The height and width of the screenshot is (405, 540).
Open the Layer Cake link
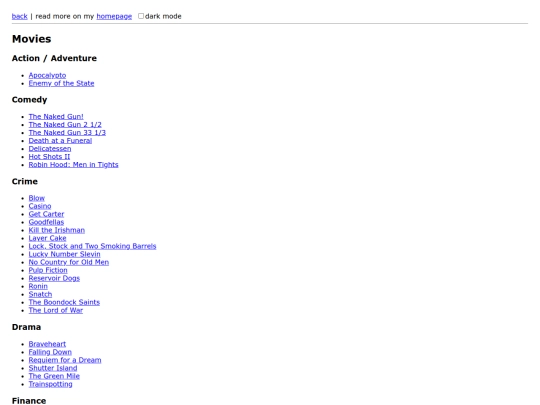(47, 238)
